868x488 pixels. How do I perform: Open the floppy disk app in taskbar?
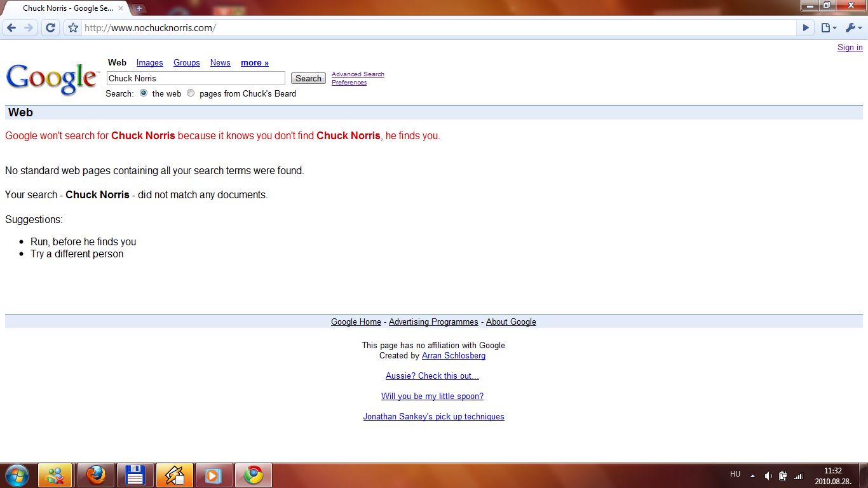(135, 475)
